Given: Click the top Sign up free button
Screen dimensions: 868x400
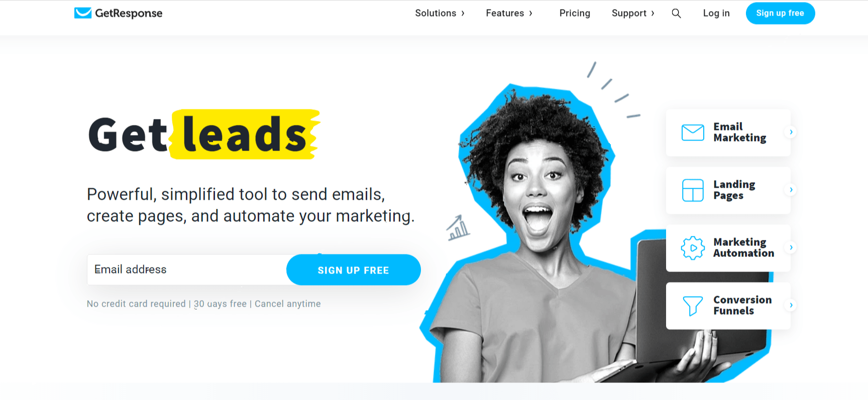Looking at the screenshot, I should point(780,14).
